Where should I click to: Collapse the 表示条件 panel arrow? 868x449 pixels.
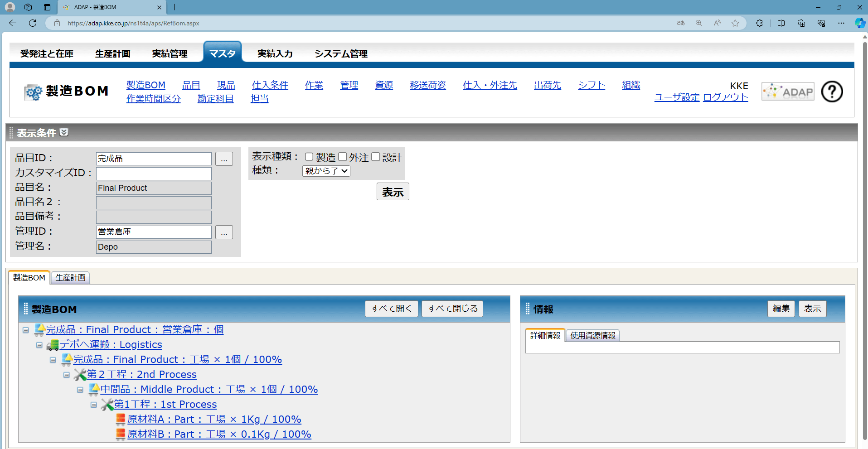tap(64, 132)
